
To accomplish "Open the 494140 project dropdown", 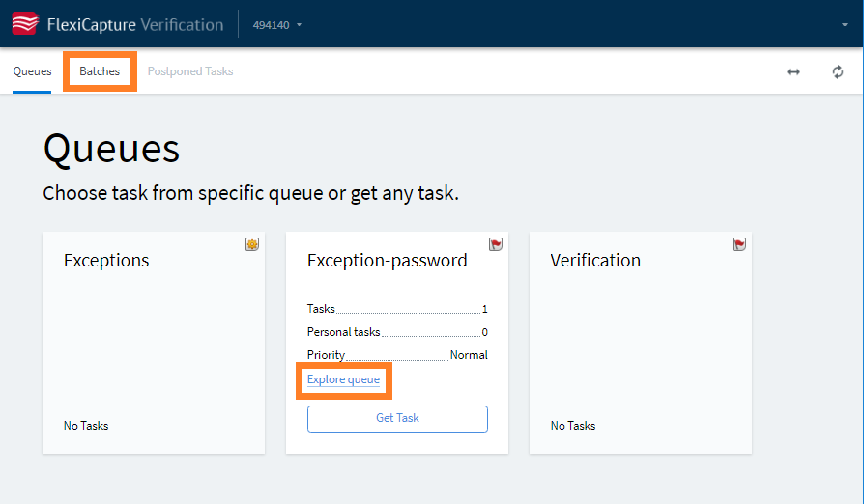I will point(277,25).
